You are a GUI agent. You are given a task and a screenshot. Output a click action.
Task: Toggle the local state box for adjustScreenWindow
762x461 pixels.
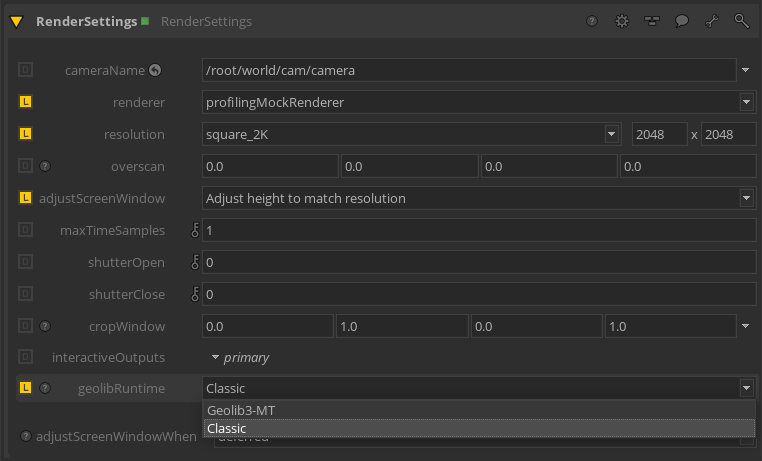click(x=26, y=198)
